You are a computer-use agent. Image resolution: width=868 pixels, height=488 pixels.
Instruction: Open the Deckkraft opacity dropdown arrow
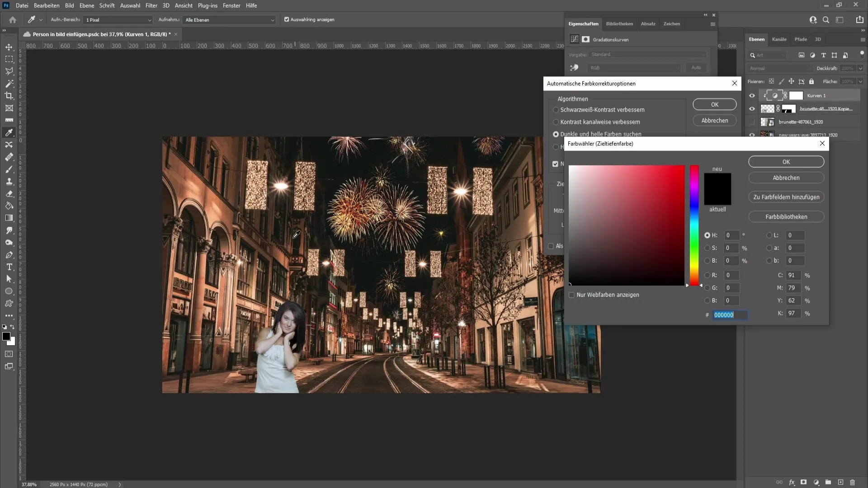[x=860, y=68]
